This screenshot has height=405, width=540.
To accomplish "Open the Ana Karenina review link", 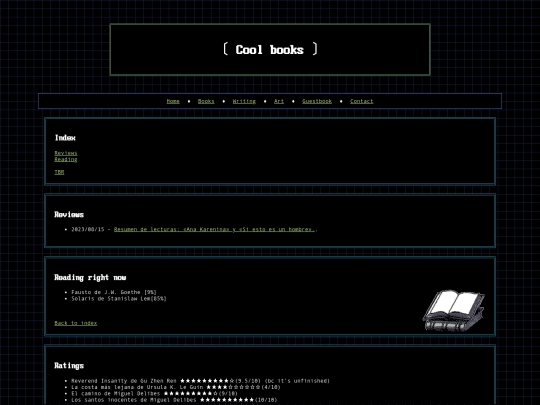I will click(214, 229).
